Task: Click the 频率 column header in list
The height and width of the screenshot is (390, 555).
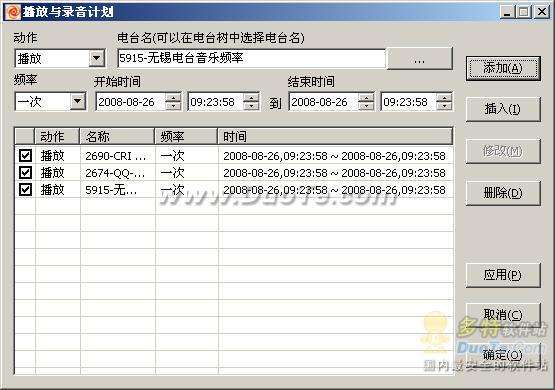Action: [x=186, y=137]
